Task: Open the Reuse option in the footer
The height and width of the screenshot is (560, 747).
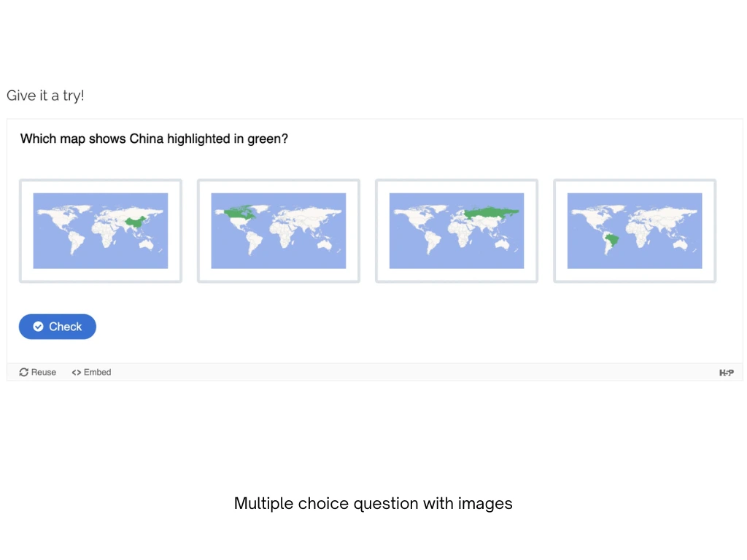Action: [37, 372]
